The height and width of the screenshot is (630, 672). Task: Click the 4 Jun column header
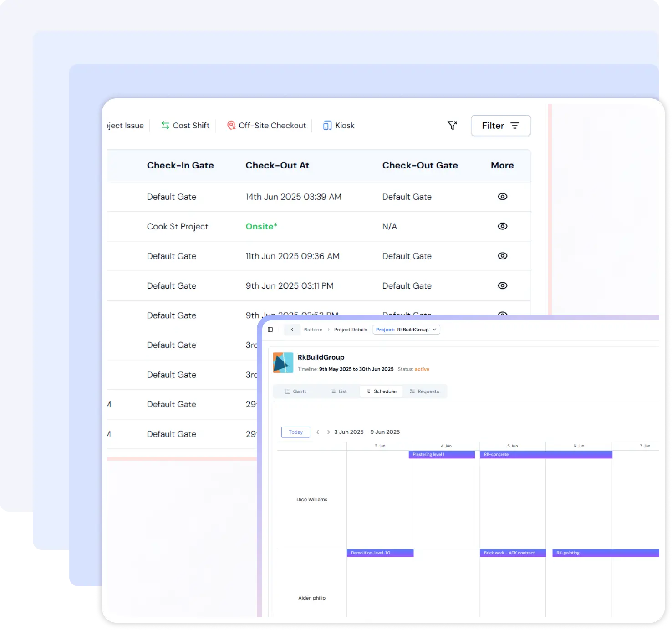[x=446, y=446]
